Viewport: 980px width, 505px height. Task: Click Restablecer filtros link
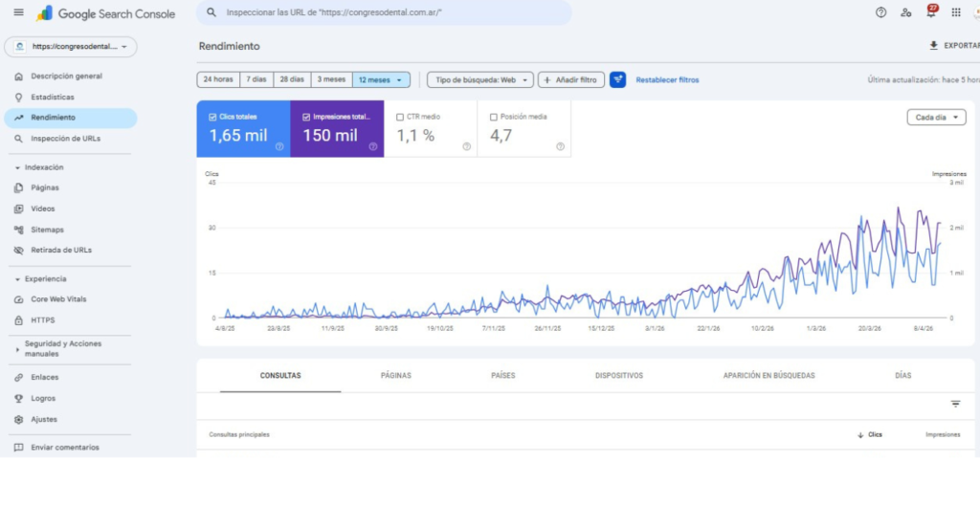tap(667, 80)
